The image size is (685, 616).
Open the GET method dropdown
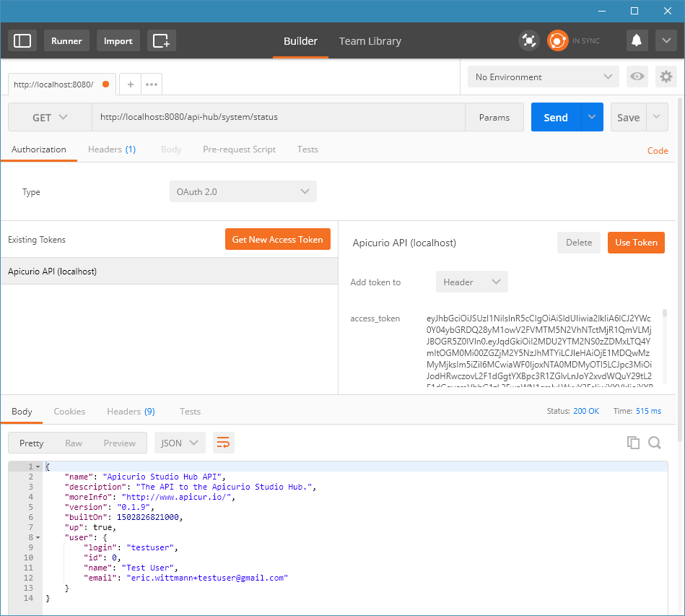point(49,116)
